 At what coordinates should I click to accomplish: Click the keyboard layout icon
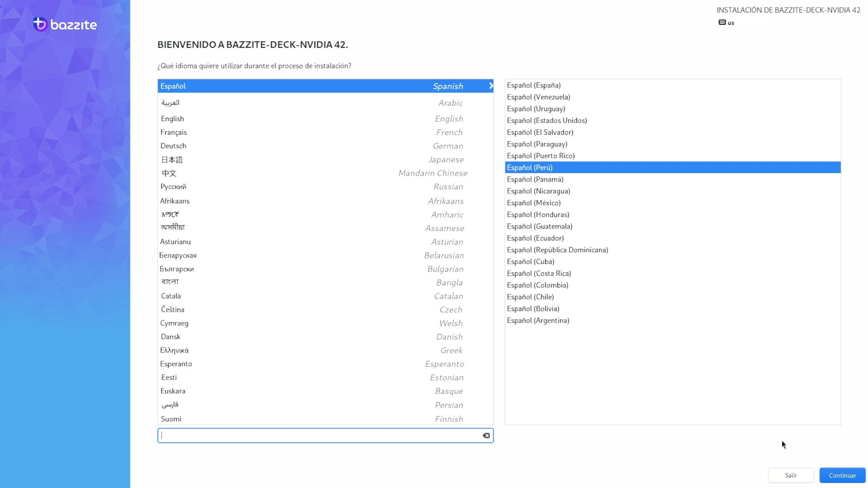click(x=722, y=23)
